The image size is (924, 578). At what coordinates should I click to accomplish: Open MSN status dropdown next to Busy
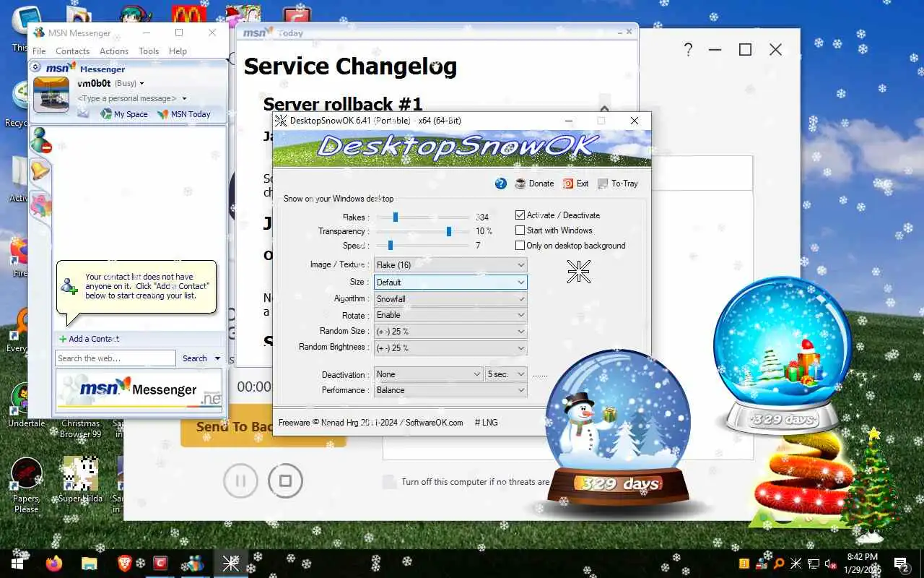tap(141, 84)
